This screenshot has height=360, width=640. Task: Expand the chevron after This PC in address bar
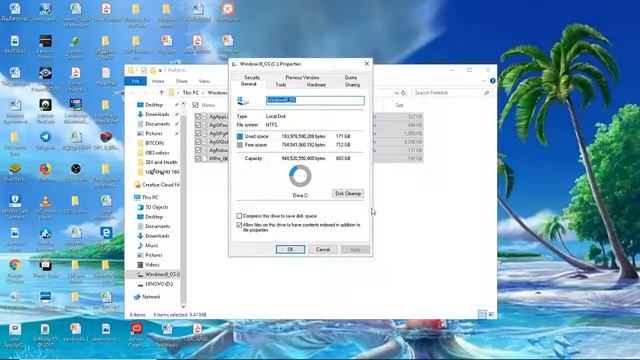point(202,93)
